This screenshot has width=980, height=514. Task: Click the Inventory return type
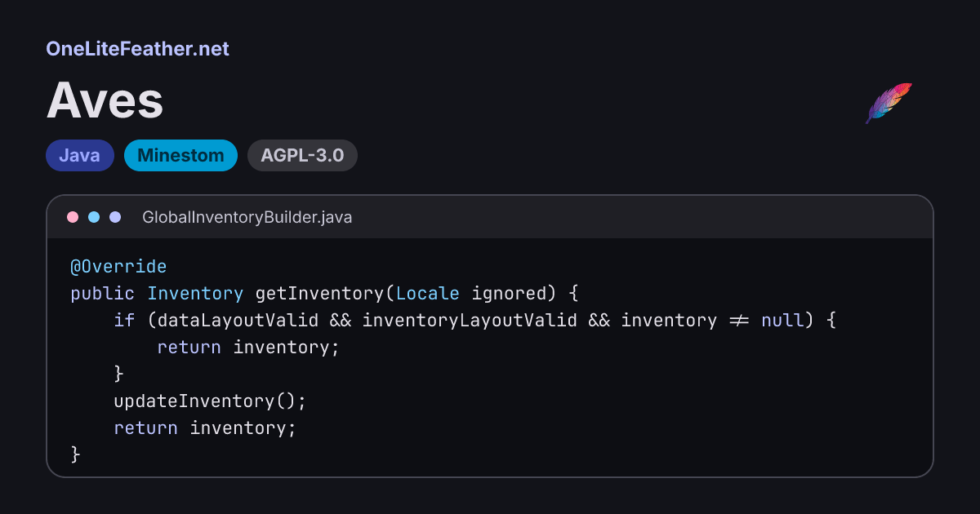195,294
